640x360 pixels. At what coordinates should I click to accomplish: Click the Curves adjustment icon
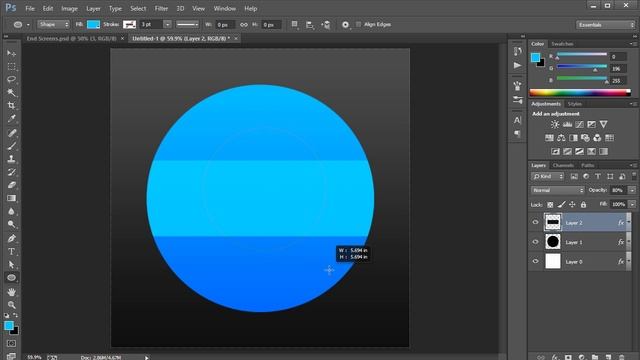coord(579,124)
